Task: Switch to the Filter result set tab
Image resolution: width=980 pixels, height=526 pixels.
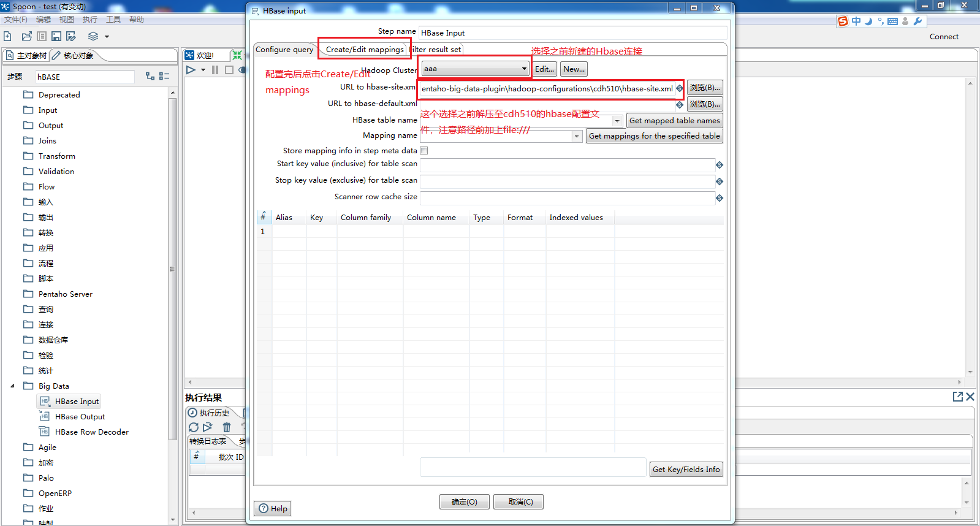Action: click(x=436, y=50)
